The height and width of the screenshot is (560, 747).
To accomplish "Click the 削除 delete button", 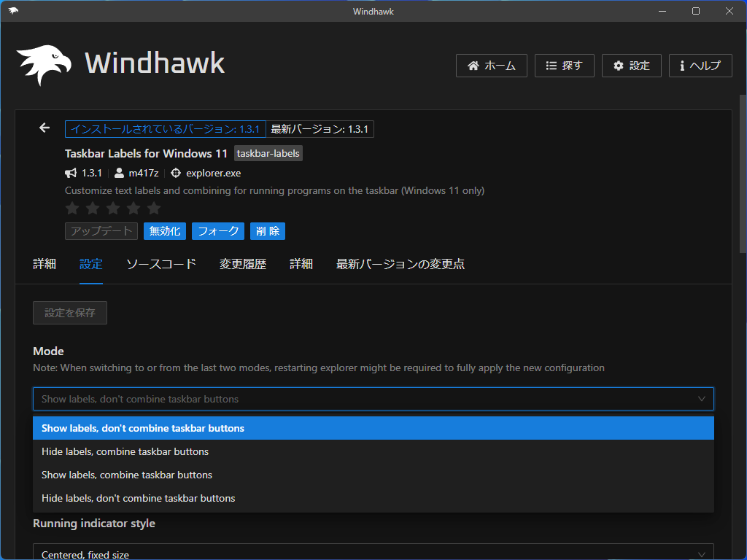I will (x=268, y=231).
